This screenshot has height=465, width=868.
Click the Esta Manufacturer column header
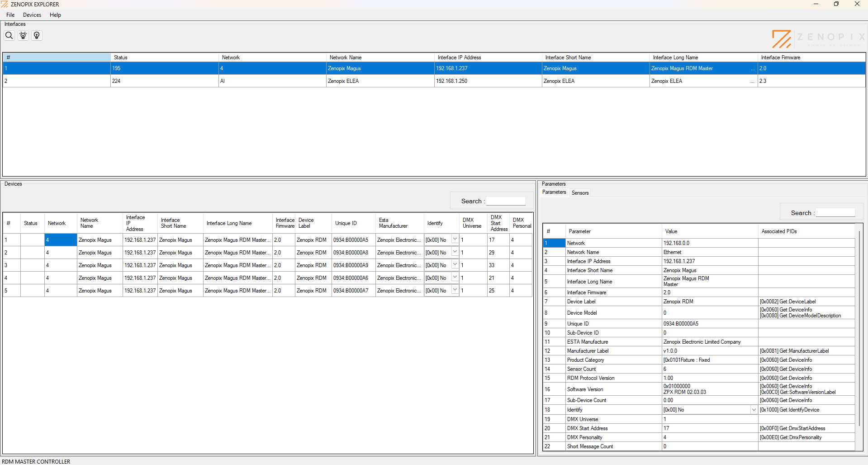click(399, 223)
